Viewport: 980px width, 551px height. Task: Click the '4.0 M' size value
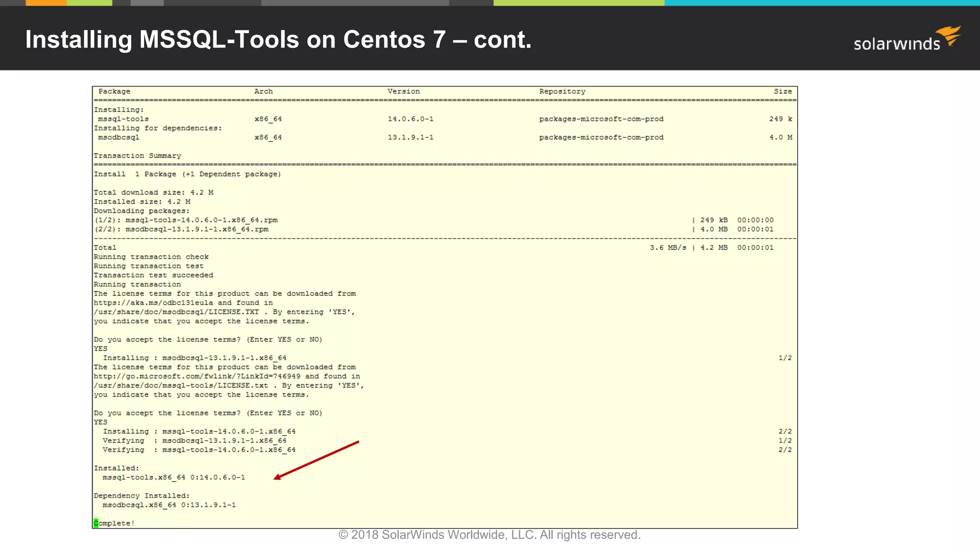(780, 137)
